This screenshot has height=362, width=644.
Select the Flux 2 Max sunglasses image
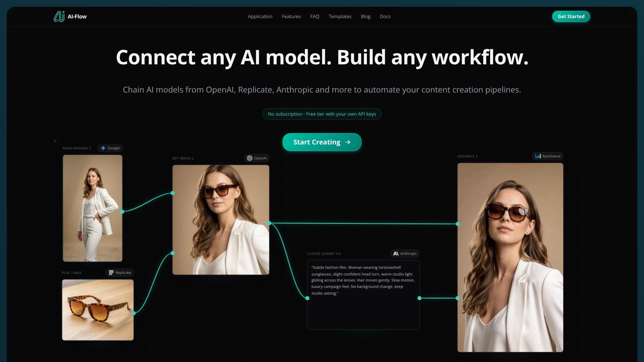tap(98, 310)
